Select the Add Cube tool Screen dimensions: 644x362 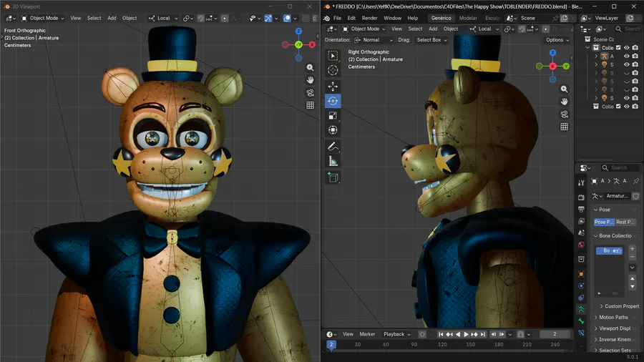click(x=333, y=177)
